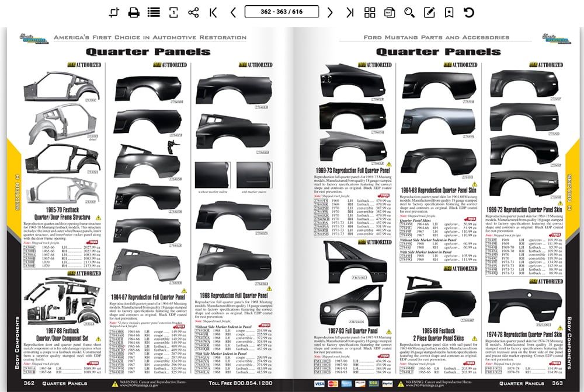This screenshot has height=392, width=584.
Task: Click heading America's First Choice in Automotive Restoration
Action: coord(150,37)
